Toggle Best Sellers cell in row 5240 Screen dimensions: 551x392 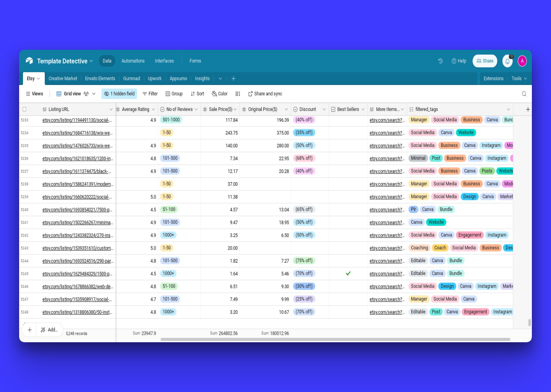[x=348, y=209]
